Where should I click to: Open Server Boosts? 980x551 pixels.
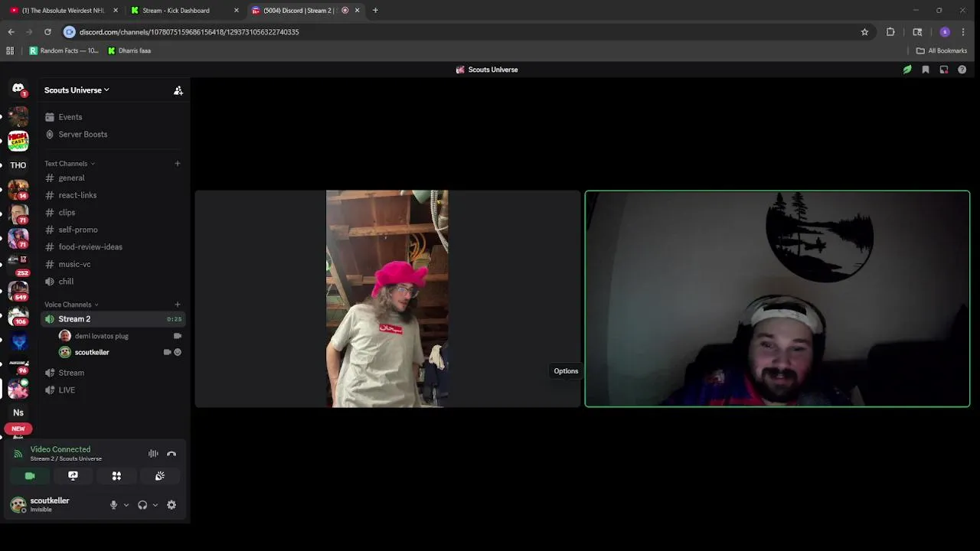115,135
